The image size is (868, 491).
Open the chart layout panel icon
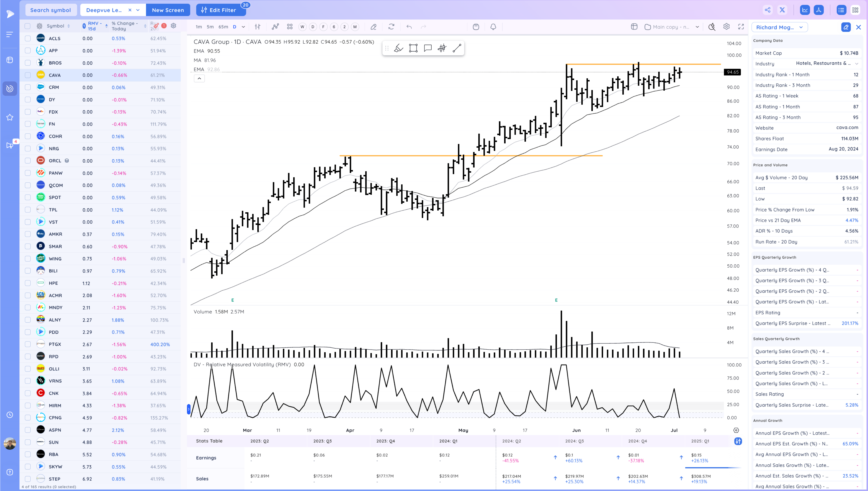(x=634, y=27)
